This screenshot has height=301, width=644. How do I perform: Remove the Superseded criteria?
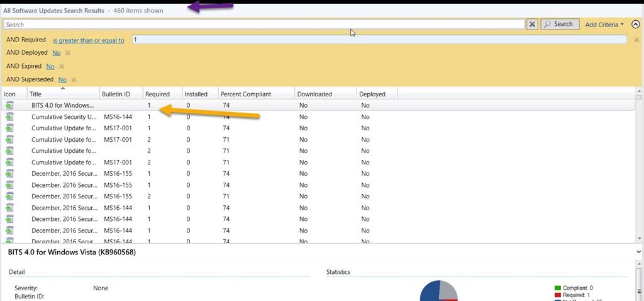click(74, 80)
